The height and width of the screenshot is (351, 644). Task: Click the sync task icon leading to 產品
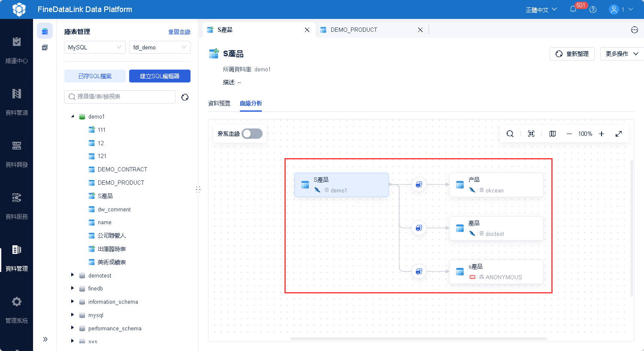419,228
